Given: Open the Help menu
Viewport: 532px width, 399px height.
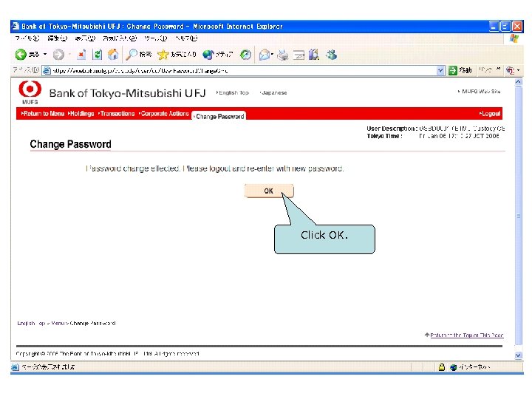Looking at the screenshot, I should click(186, 38).
